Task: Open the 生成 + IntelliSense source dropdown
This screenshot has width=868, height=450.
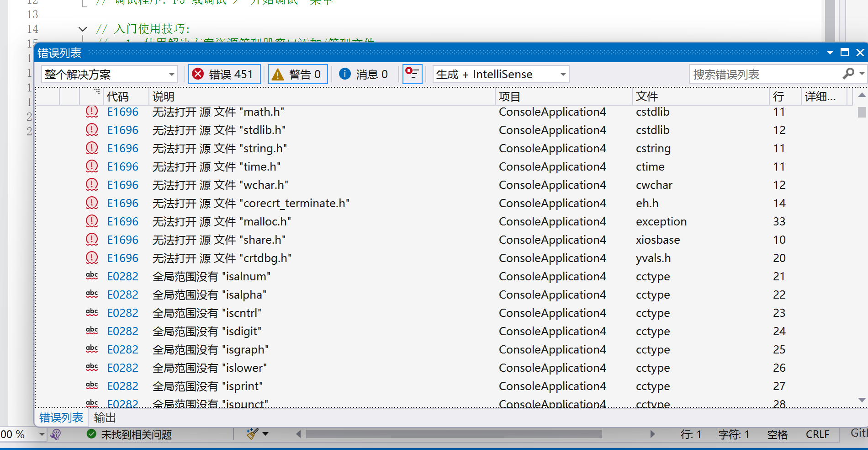Action: (501, 74)
